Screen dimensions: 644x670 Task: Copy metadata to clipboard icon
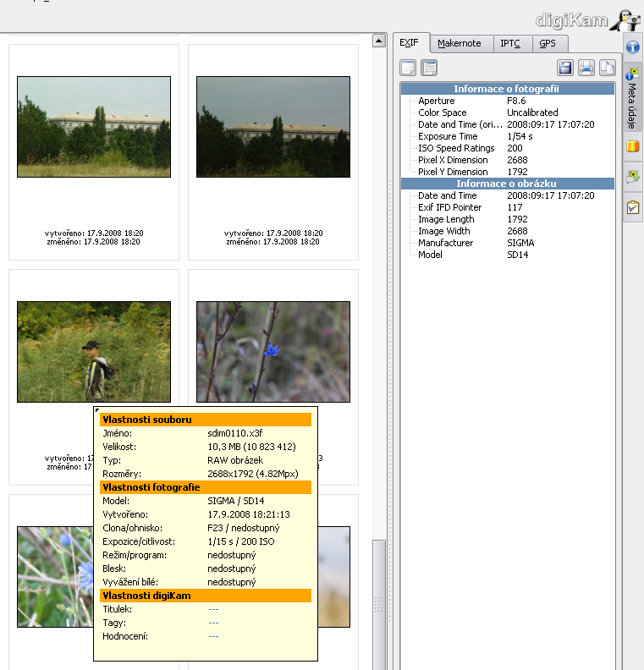(x=608, y=68)
